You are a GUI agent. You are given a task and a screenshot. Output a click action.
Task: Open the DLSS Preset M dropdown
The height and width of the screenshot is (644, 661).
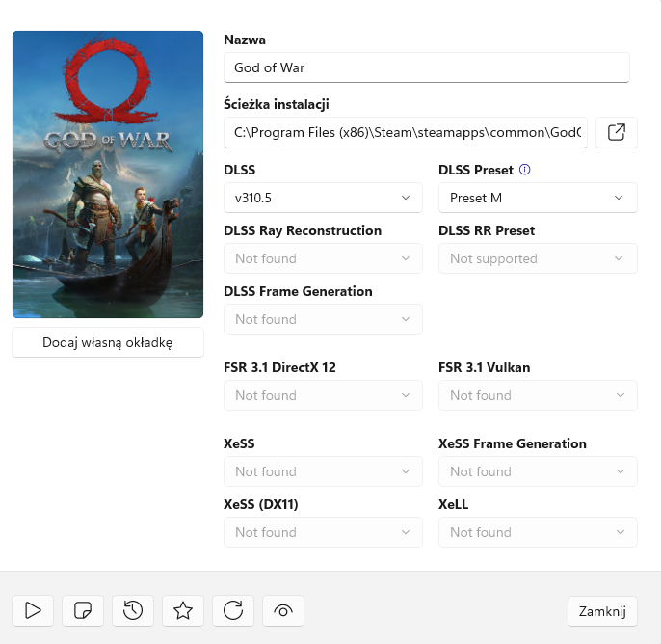(538, 198)
